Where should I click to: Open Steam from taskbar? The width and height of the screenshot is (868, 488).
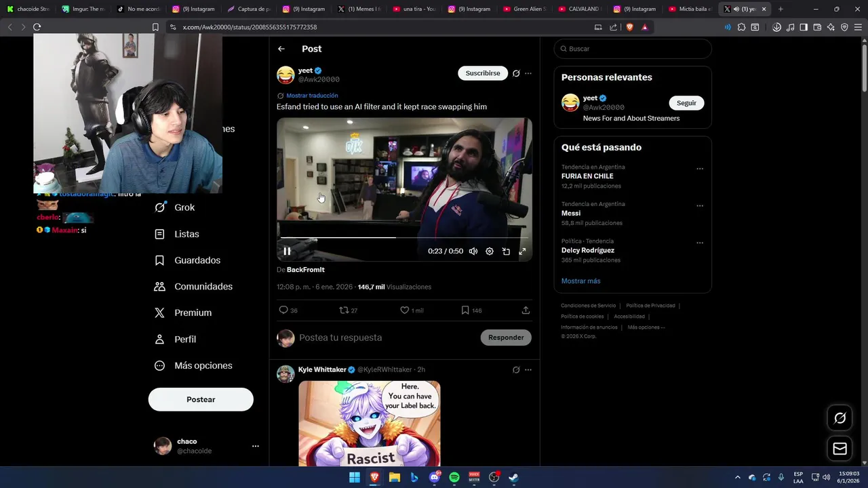[x=513, y=477]
